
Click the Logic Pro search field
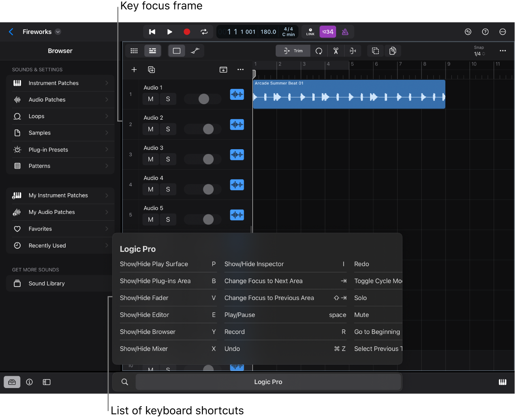[268, 382]
